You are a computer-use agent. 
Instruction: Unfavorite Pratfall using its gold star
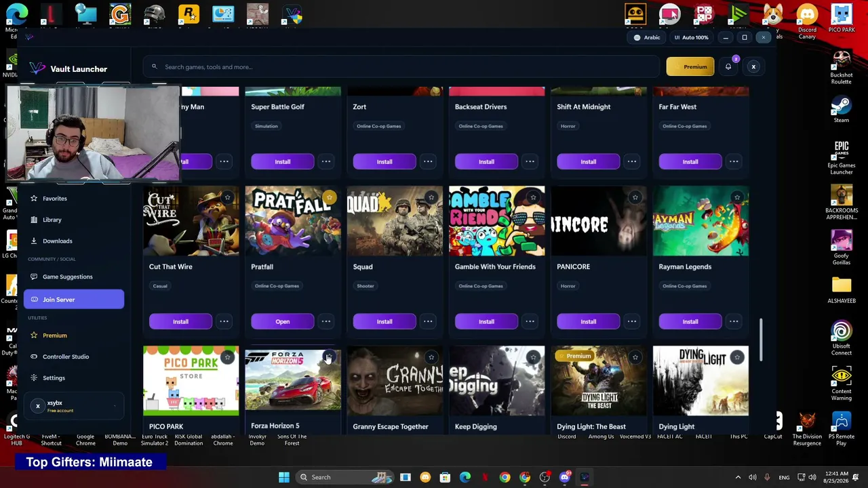[x=329, y=197]
